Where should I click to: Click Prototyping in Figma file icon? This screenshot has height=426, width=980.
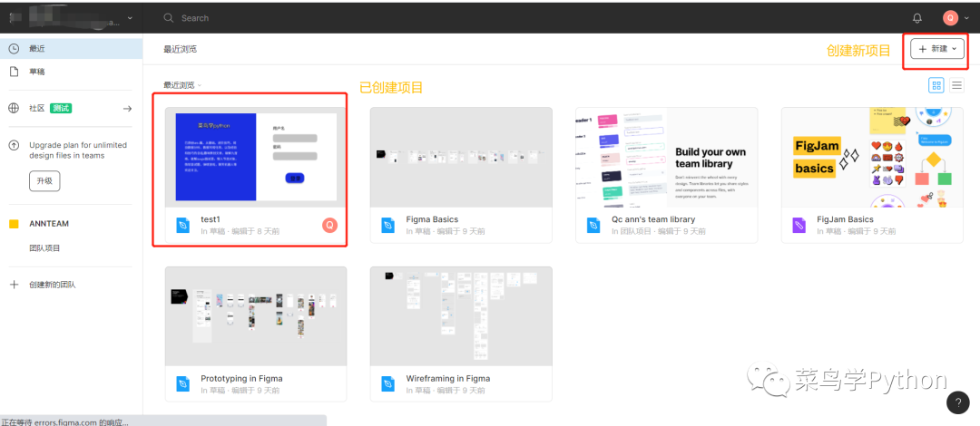point(182,384)
